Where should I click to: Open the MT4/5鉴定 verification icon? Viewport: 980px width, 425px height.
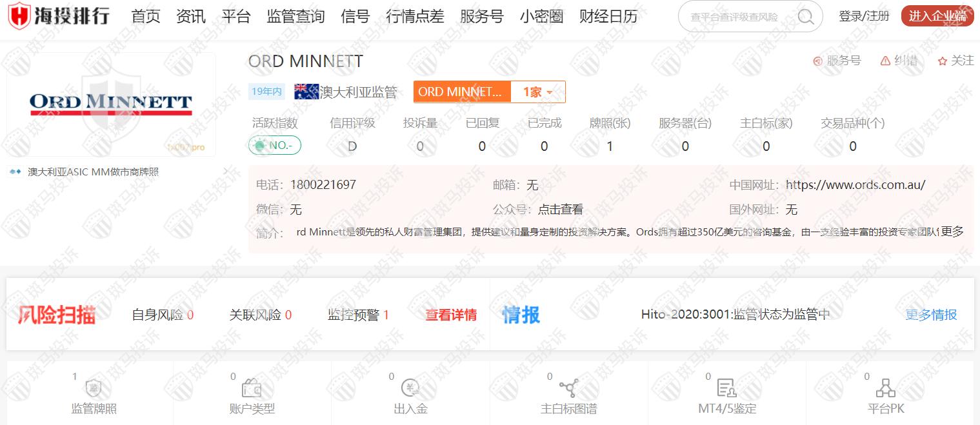click(x=726, y=388)
